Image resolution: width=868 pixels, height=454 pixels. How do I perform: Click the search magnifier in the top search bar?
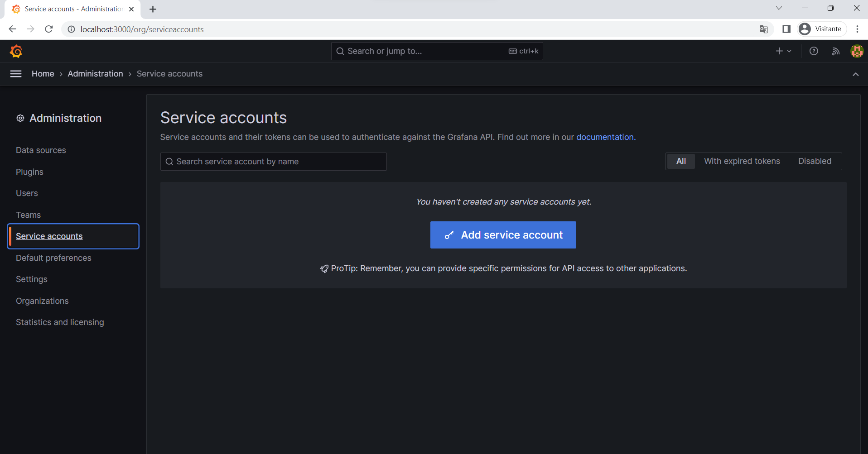tap(340, 51)
